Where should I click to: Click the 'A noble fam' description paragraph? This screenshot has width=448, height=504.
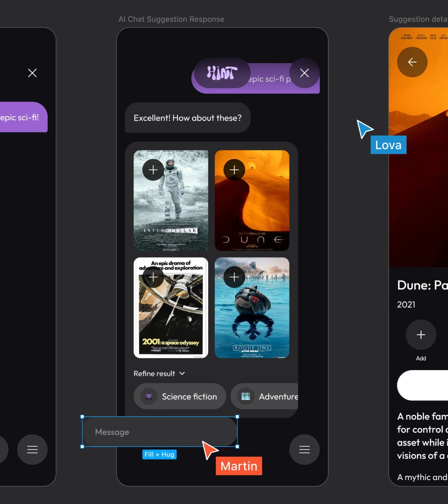pos(422,436)
